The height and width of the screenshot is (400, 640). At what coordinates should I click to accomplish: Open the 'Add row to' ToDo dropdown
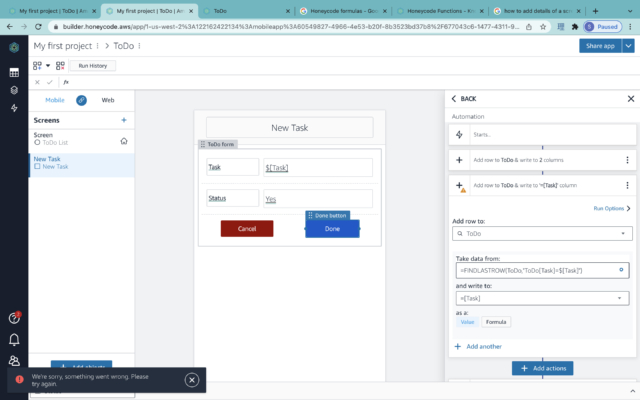pos(542,233)
